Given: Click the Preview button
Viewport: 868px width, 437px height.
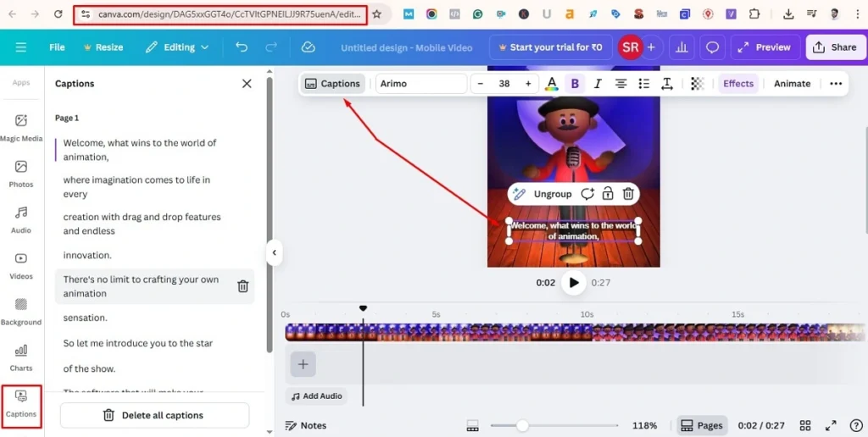Looking at the screenshot, I should pos(765,47).
